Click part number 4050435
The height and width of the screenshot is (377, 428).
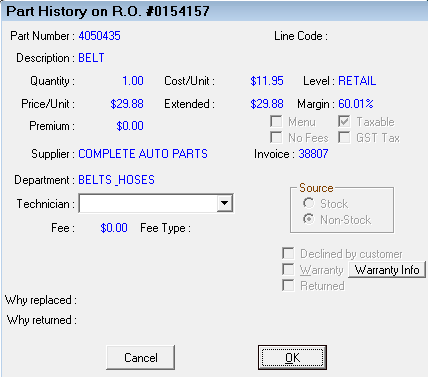(x=99, y=36)
